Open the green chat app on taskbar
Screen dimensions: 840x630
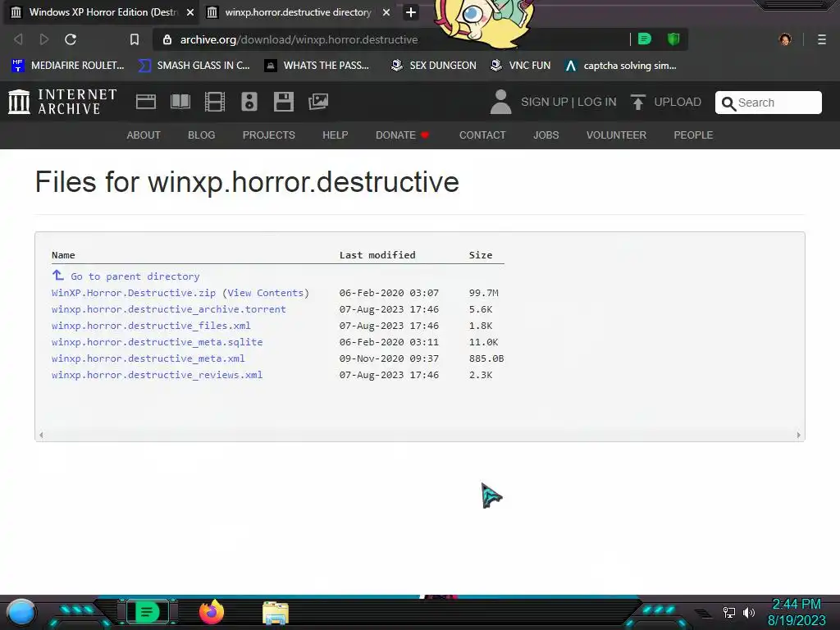147,612
